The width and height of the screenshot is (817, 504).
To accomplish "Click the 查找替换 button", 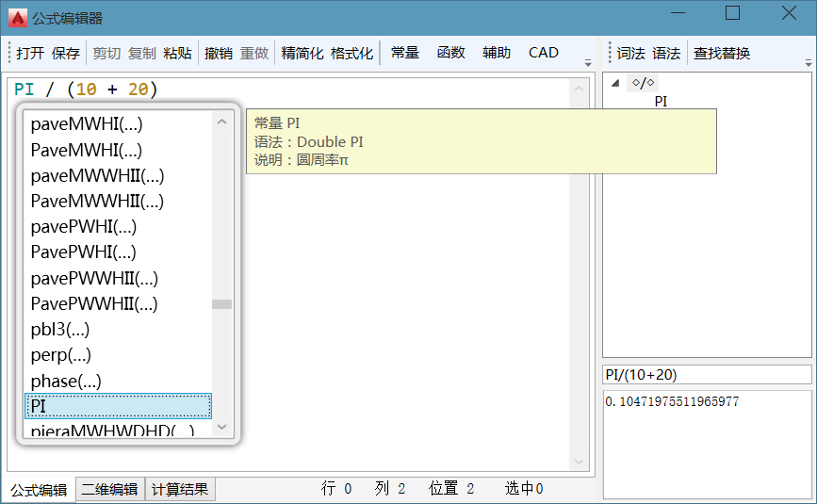I will point(722,53).
